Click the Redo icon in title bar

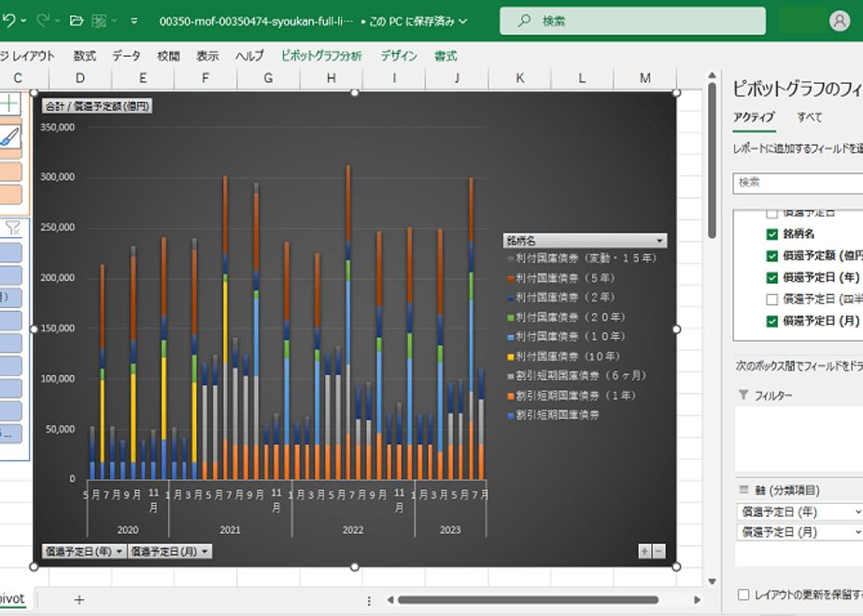42,21
